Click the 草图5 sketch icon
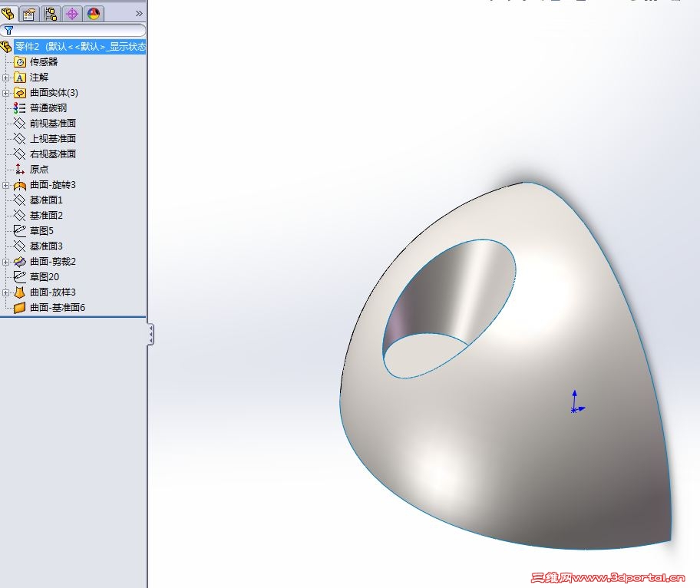 tap(20, 231)
